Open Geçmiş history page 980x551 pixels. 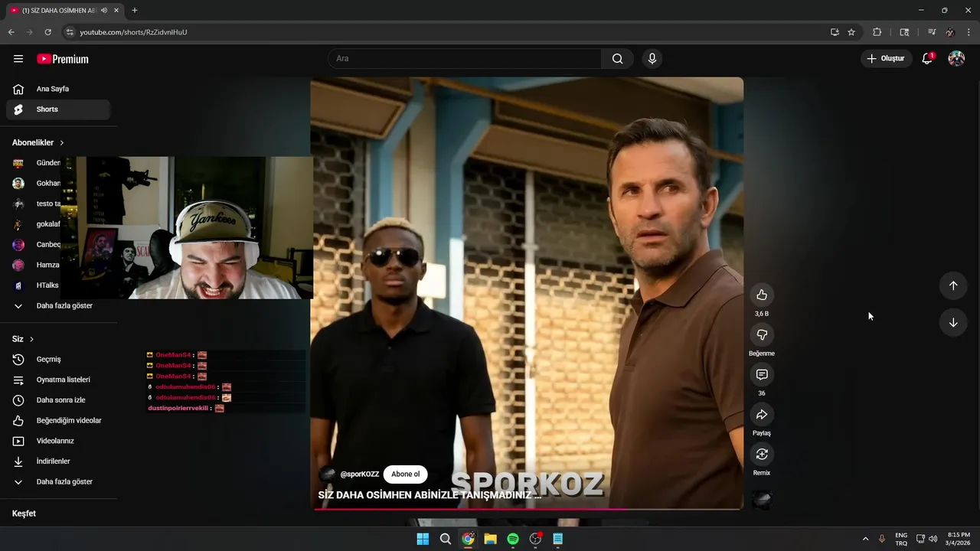58,359
